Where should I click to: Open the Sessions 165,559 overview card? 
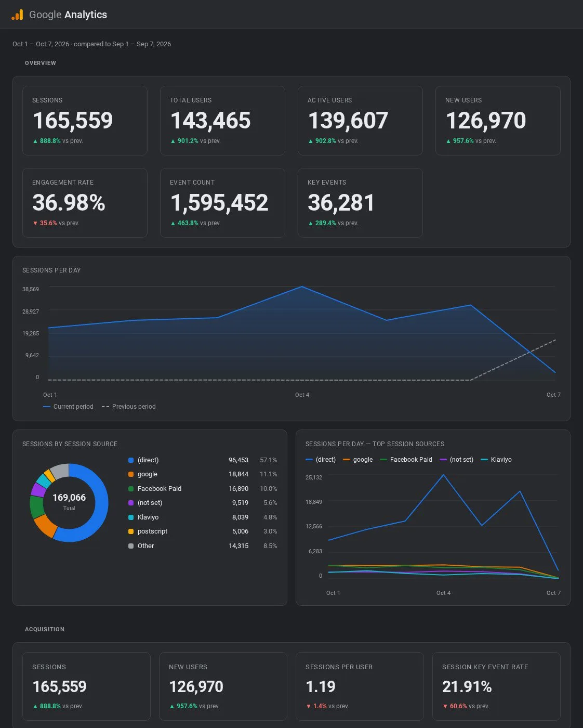point(85,121)
